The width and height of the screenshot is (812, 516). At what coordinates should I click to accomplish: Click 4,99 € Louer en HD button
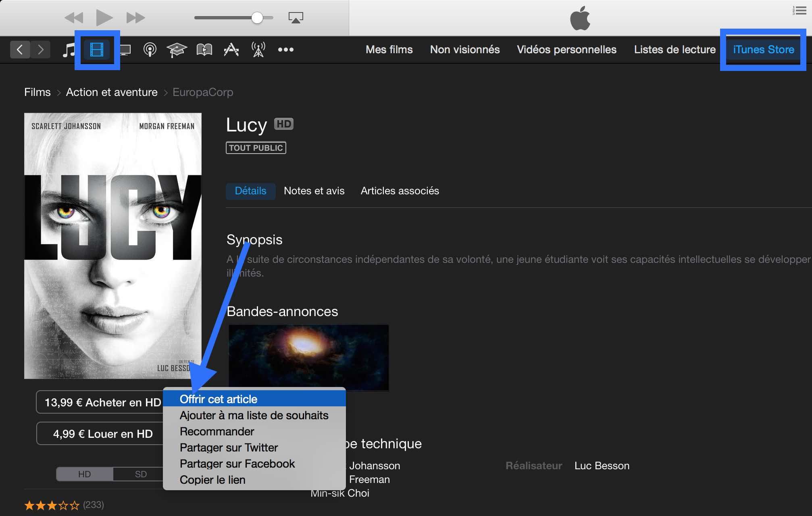(100, 434)
